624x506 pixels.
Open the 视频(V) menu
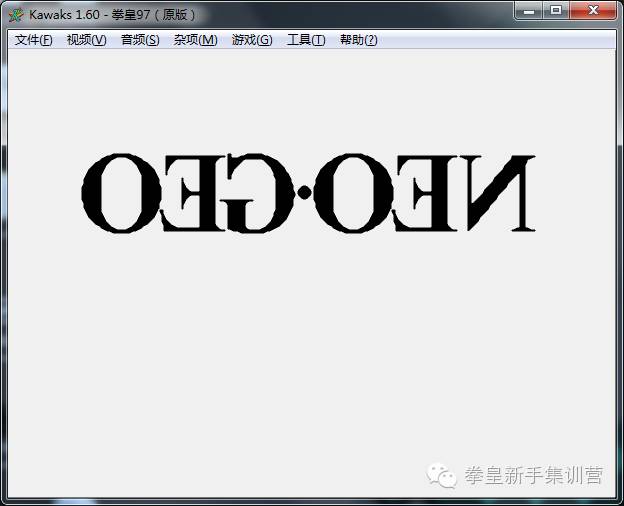pos(86,40)
